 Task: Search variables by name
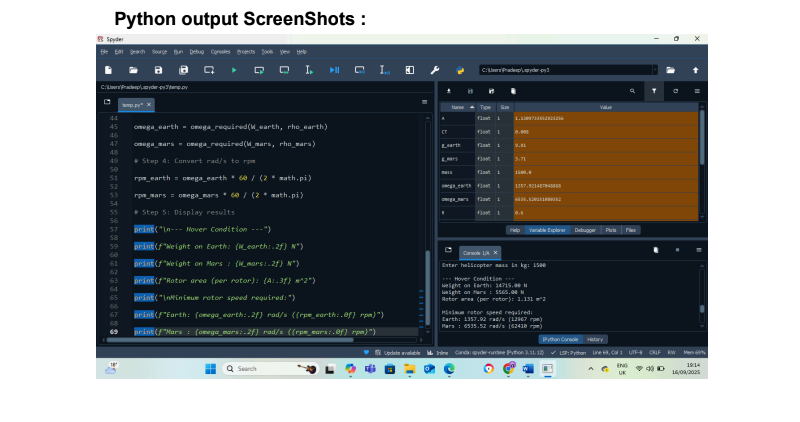(632, 91)
